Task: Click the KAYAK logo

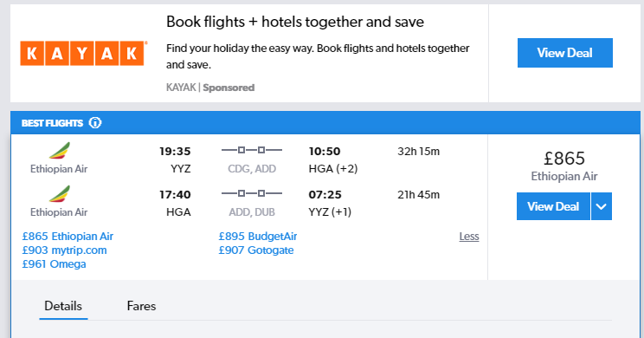Action: (84, 54)
